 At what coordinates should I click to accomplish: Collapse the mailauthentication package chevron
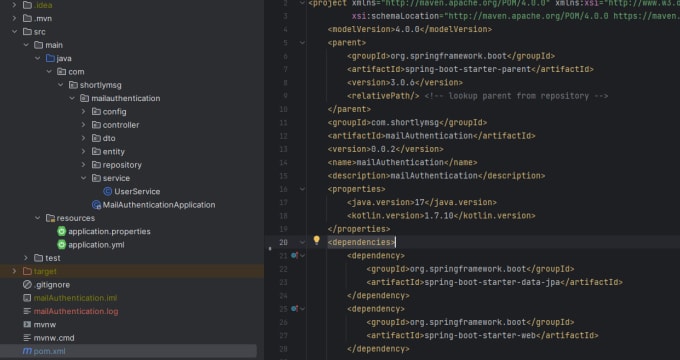[x=72, y=98]
